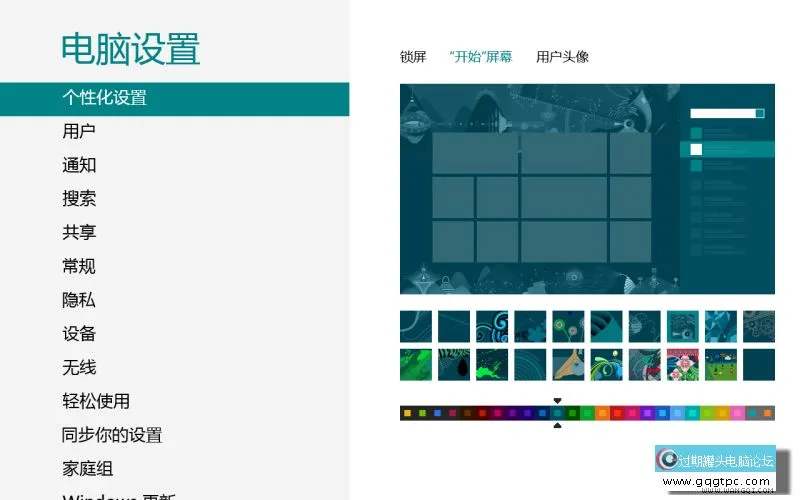Choose the orange swatch at strip end
The image size is (800, 500).
767,413
